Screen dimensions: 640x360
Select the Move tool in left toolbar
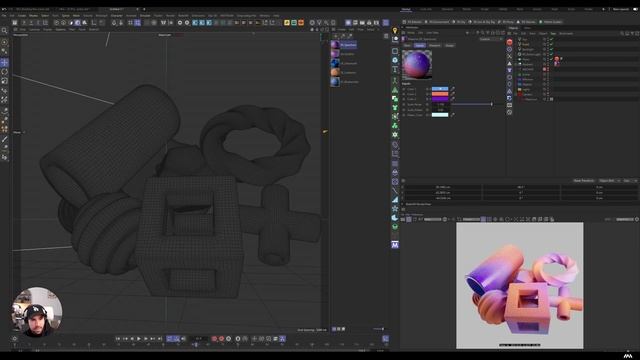[4, 62]
